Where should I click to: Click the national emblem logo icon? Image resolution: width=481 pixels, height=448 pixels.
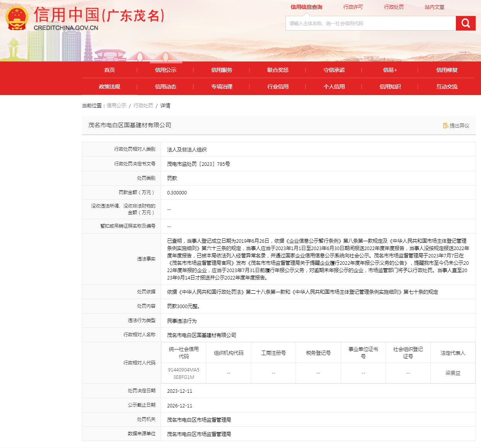[17, 18]
